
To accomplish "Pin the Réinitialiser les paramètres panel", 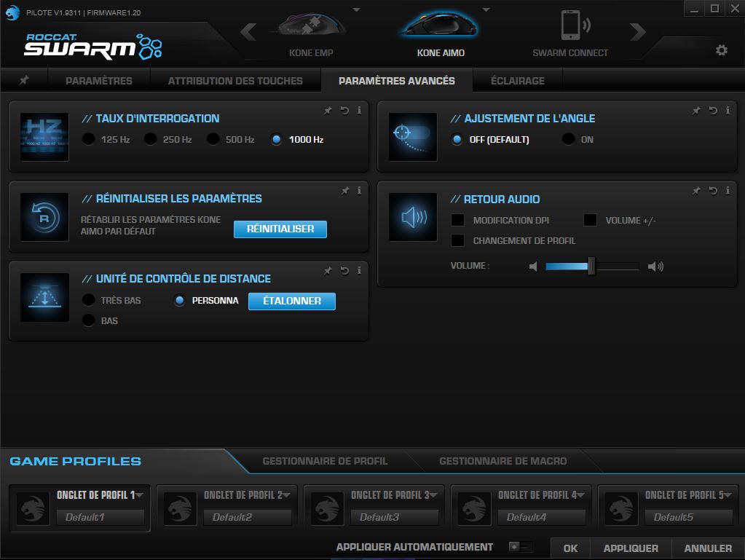I will (x=345, y=191).
